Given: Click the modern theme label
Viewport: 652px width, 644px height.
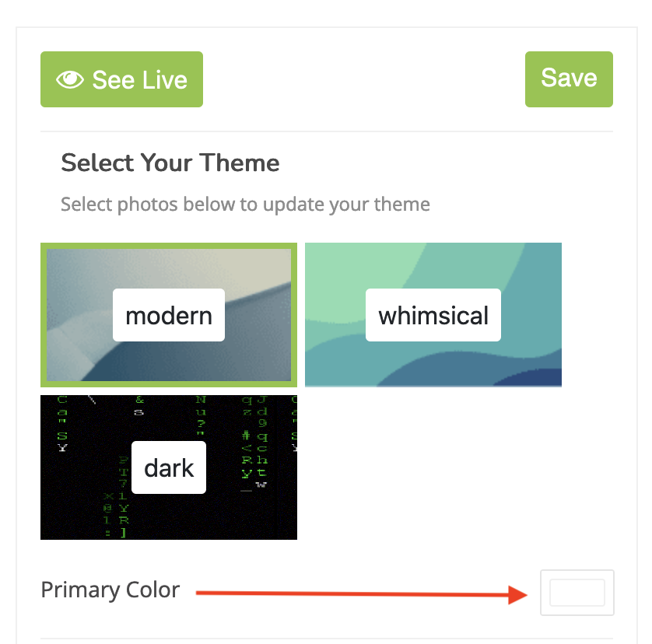Looking at the screenshot, I should 168,315.
